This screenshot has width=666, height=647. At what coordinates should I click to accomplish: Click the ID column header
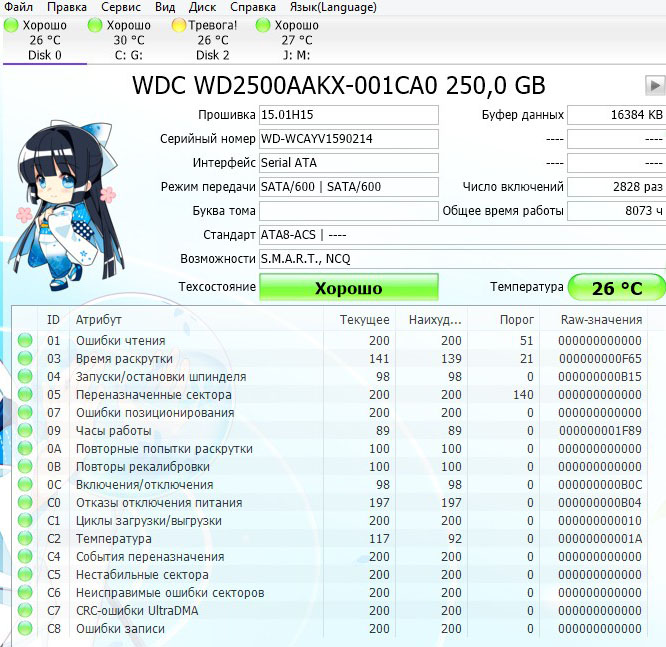tap(54, 319)
